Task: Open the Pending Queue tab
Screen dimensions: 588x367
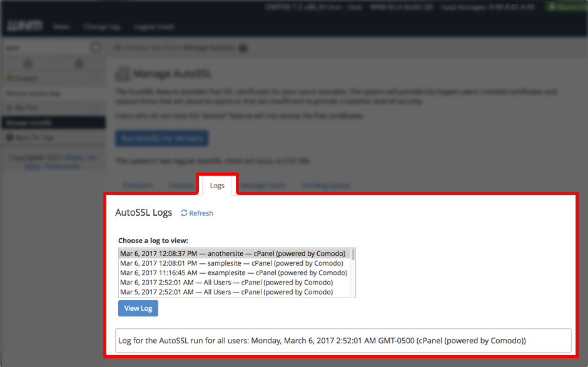Action: [326, 185]
